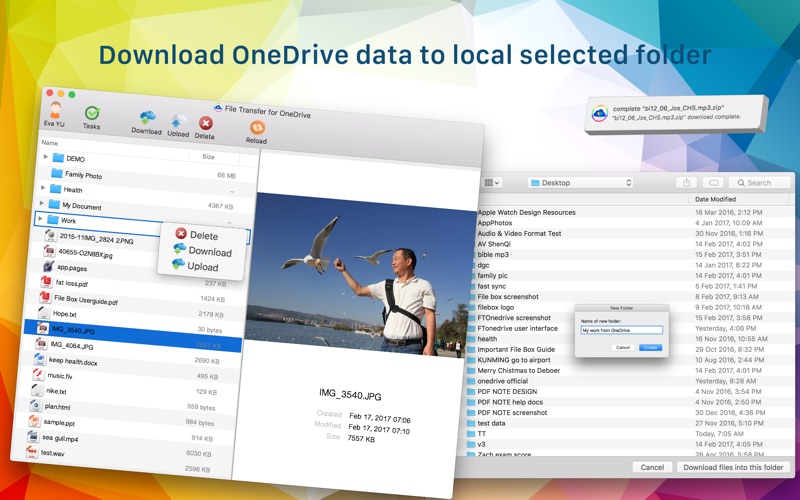Choose Download in the context menu
Screen dimensions: 800x500
(203, 251)
